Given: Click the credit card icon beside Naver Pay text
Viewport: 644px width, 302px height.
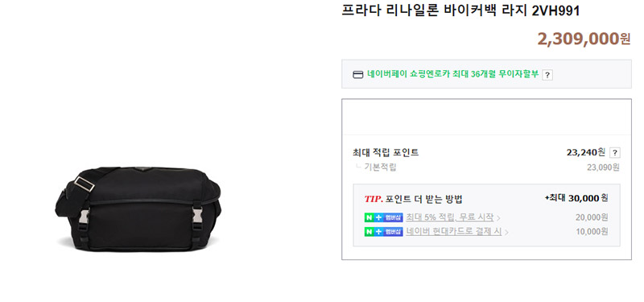Looking at the screenshot, I should tap(358, 74).
